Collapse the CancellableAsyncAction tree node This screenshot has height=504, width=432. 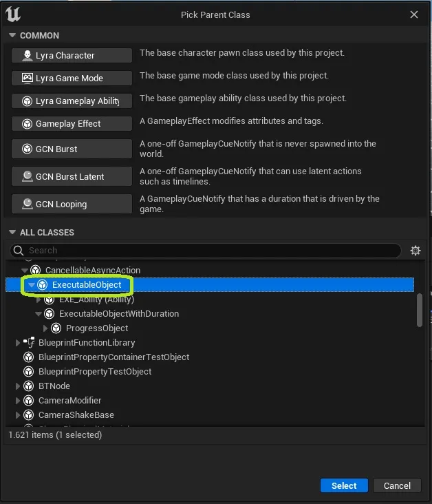coord(25,271)
